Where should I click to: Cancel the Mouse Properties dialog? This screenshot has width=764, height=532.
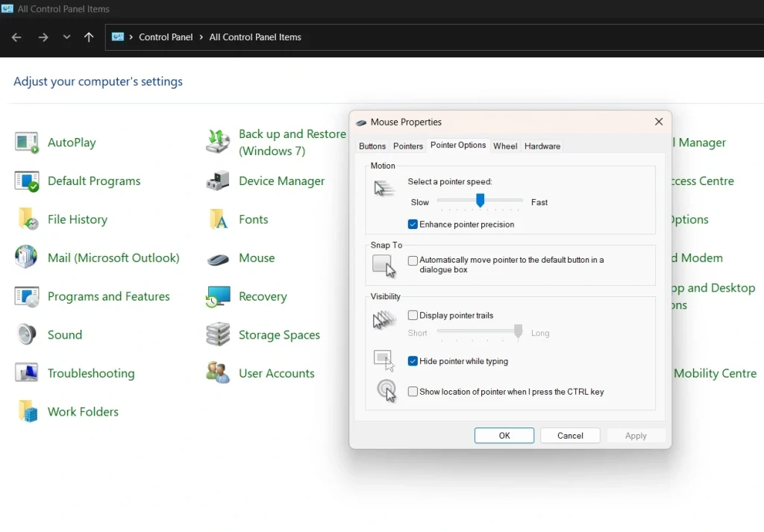coord(570,435)
